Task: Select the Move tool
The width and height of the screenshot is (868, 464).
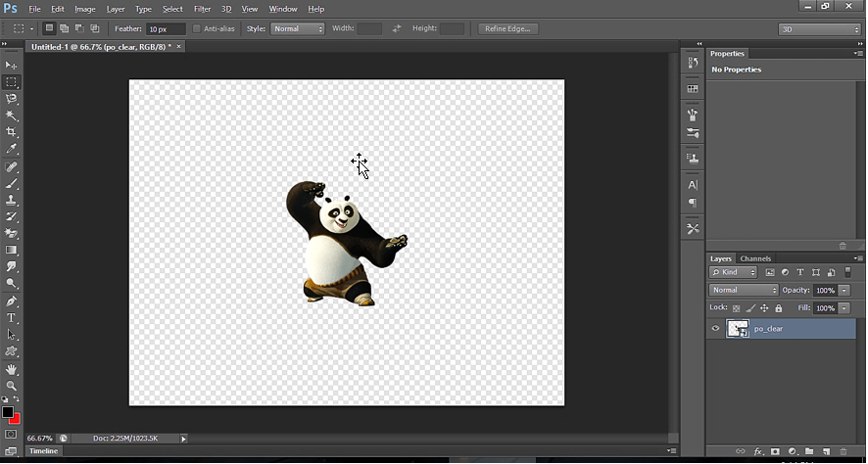Action: coord(11,66)
